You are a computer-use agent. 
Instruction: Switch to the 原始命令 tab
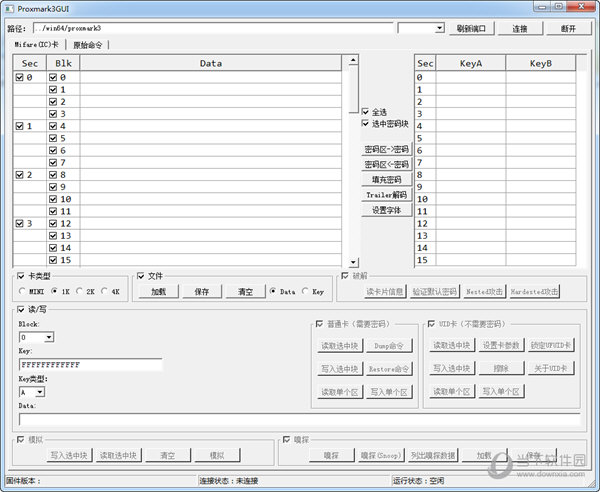(x=88, y=45)
